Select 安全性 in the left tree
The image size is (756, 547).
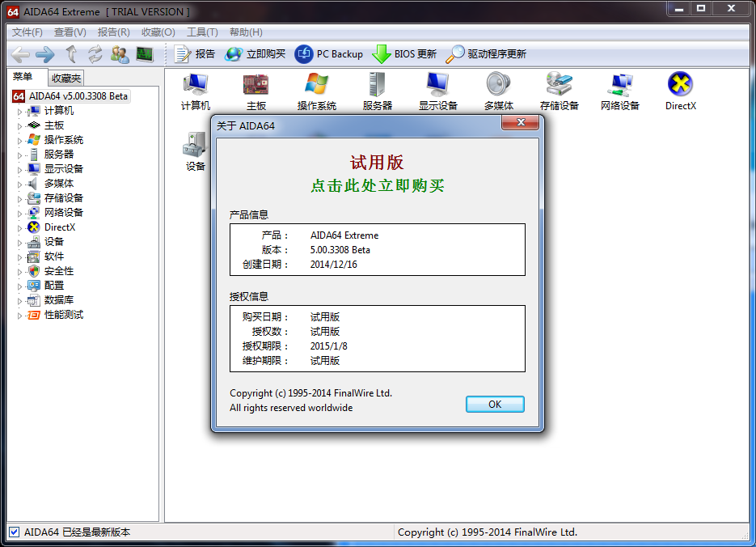(x=59, y=271)
